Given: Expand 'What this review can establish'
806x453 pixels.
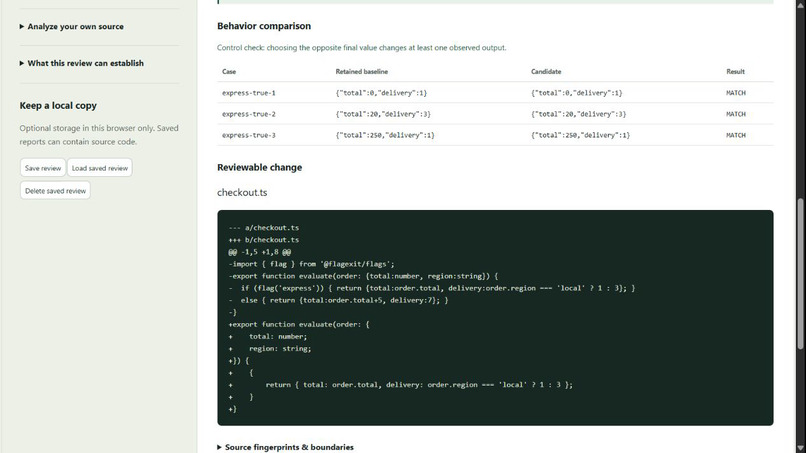Looking at the screenshot, I should (x=82, y=63).
